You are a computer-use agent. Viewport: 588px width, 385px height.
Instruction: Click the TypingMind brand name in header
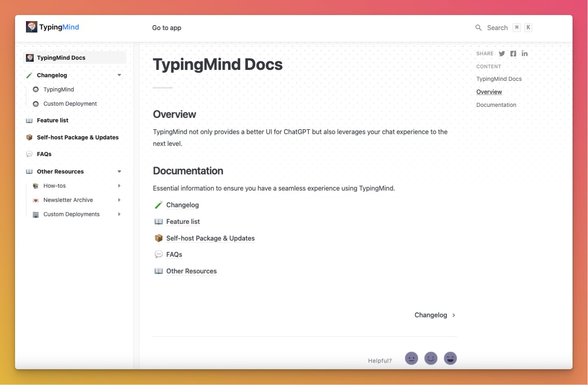[59, 27]
